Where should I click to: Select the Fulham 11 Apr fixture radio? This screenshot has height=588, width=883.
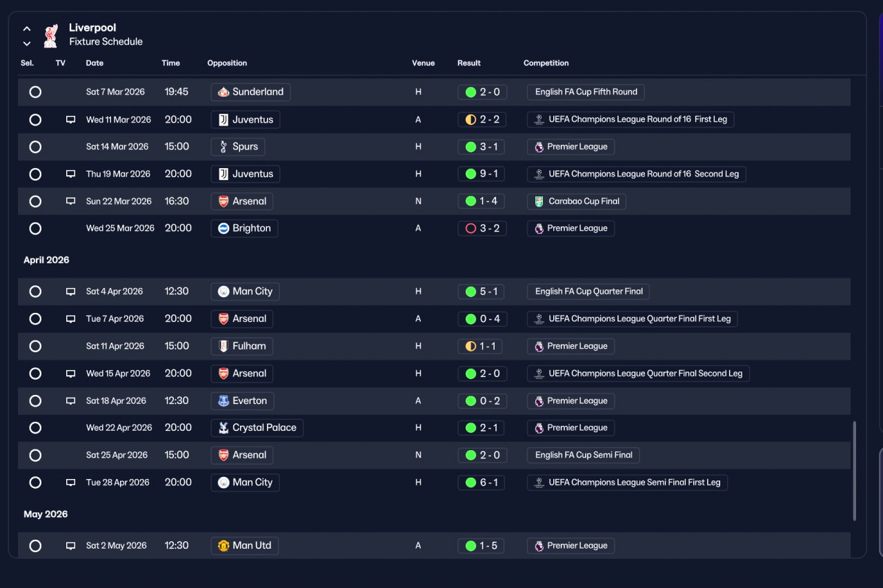(x=35, y=346)
